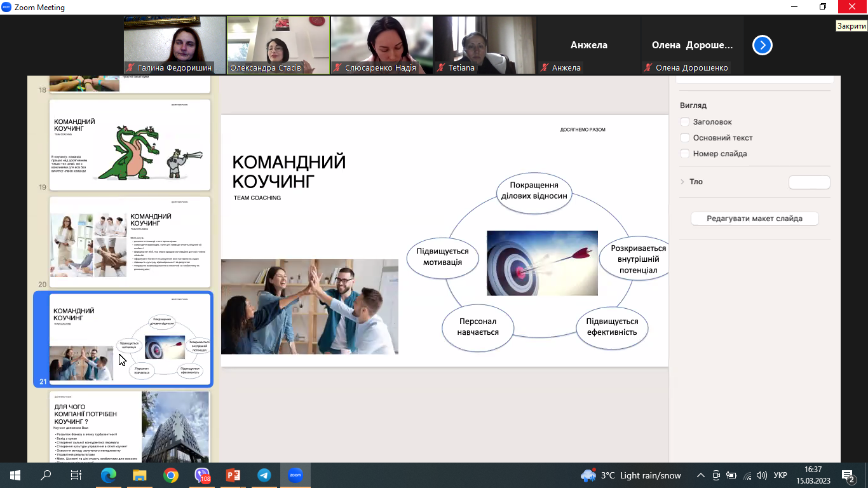The height and width of the screenshot is (488, 868).
Task: Expand the Тло section
Action: (x=683, y=182)
